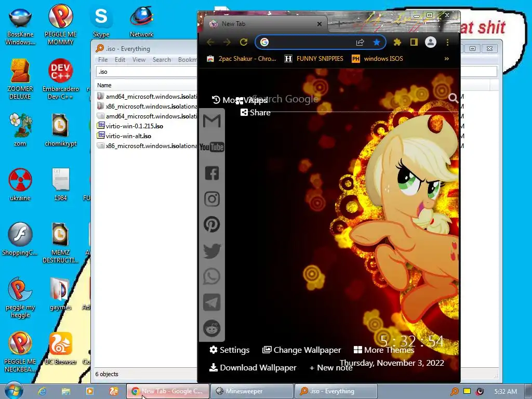Select the New Tab tab

coord(265,24)
